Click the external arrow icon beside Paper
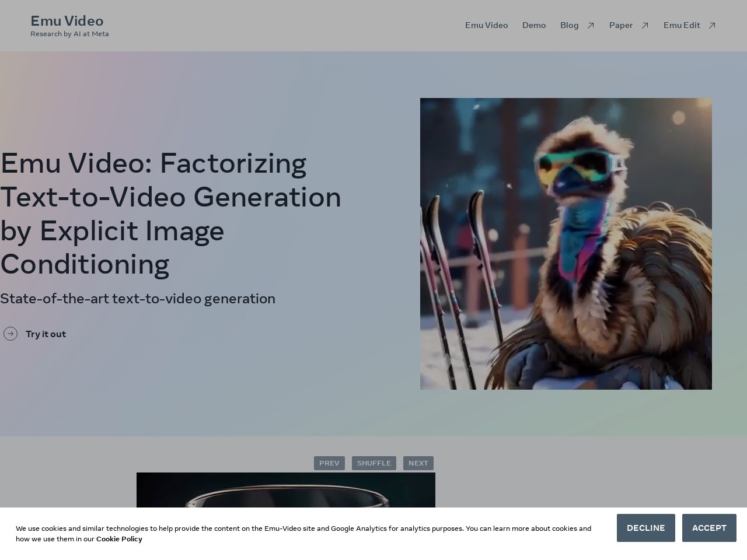The width and height of the screenshot is (747, 560). [645, 26]
